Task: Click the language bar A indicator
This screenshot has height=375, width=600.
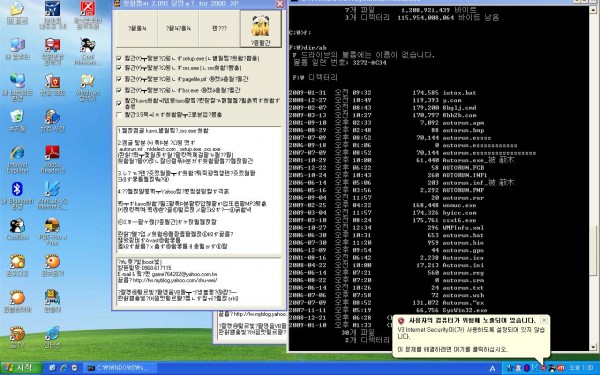Action: pyautogui.click(x=492, y=368)
